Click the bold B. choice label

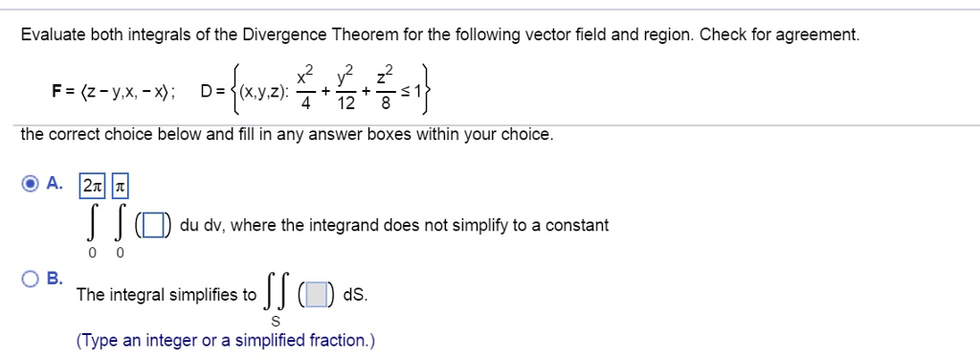[55, 279]
